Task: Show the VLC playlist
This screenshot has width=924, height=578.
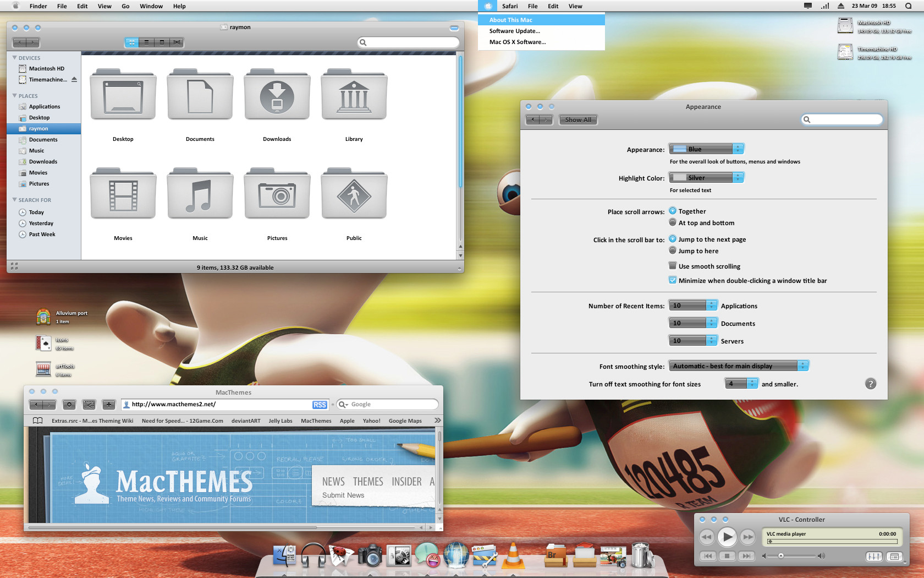Action: [895, 557]
